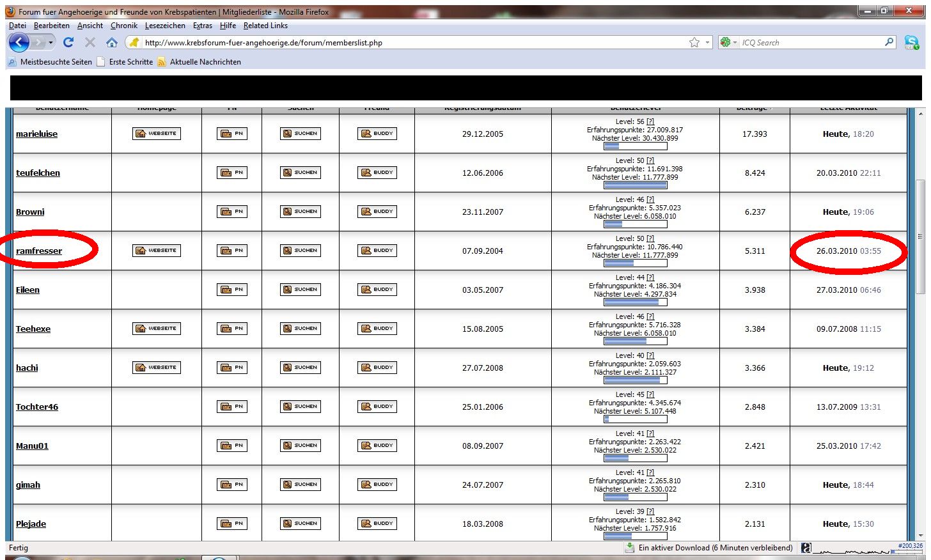
Task: Add Tochter46 as BUDDY
Action: click(377, 407)
